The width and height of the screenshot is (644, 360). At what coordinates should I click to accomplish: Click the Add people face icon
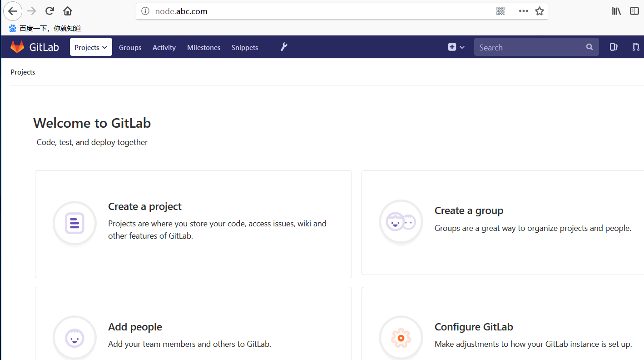[x=75, y=338]
